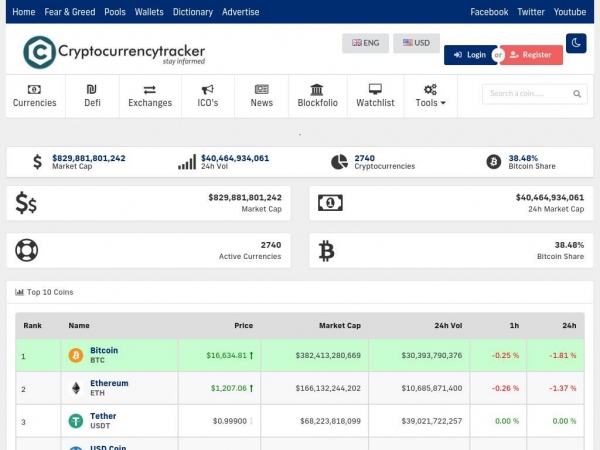Image resolution: width=600 pixels, height=450 pixels.
Task: Expand the Tools dropdown arrow
Action: 443,103
